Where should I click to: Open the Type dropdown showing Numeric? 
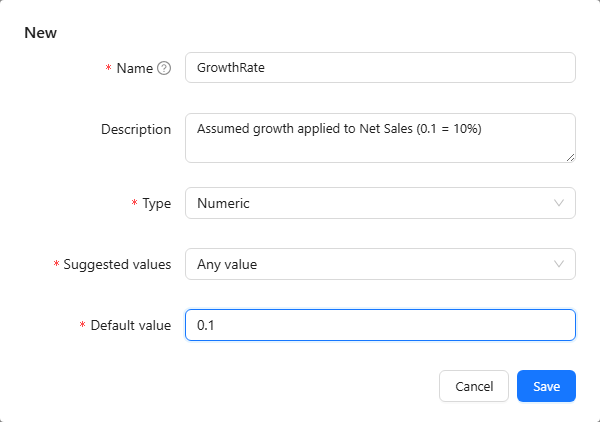click(380, 203)
